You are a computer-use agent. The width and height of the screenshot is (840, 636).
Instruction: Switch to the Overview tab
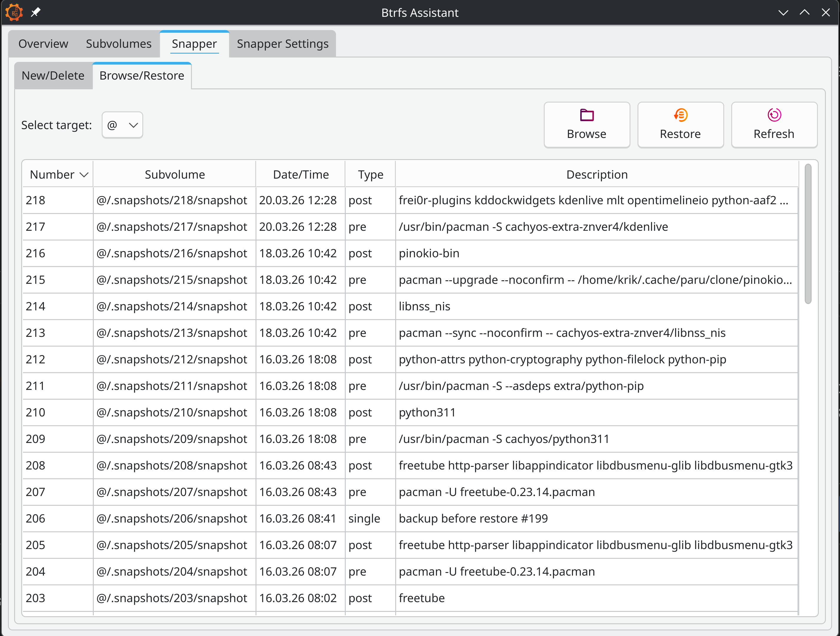[43, 44]
